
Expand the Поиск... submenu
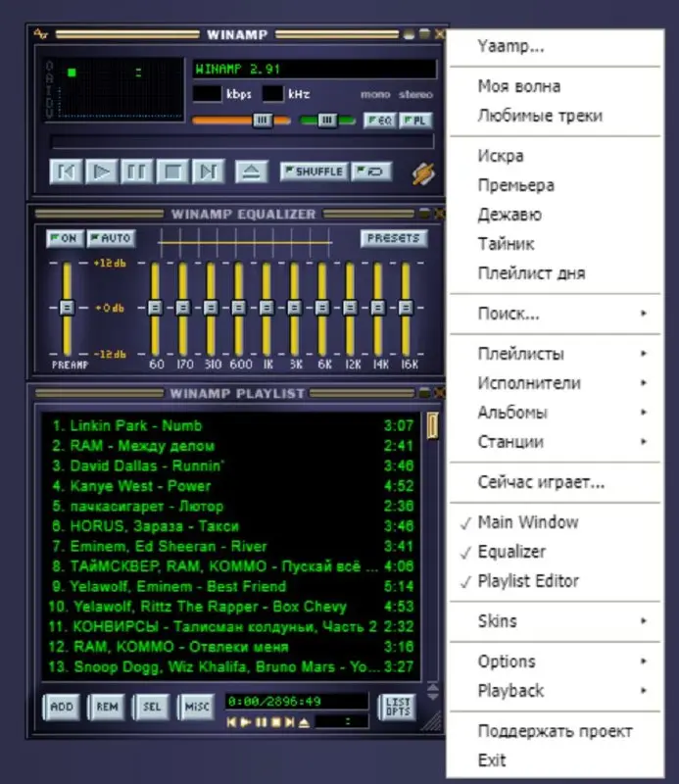coord(555,314)
